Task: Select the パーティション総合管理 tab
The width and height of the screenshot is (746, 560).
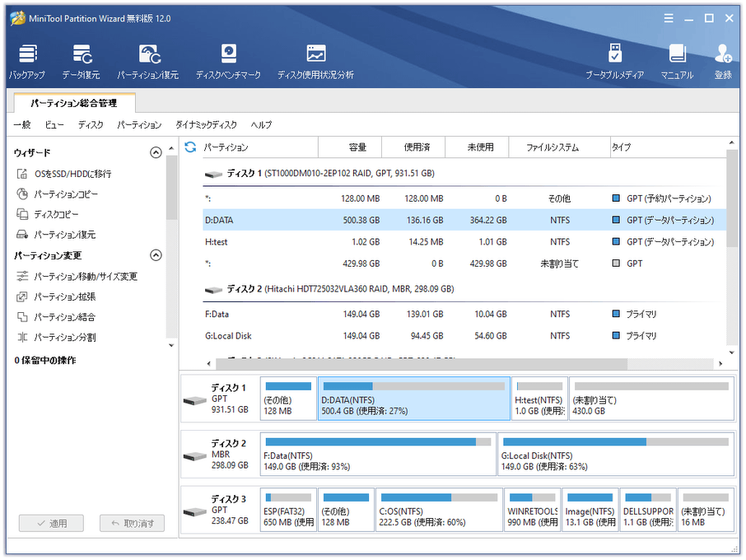Action: tap(74, 103)
